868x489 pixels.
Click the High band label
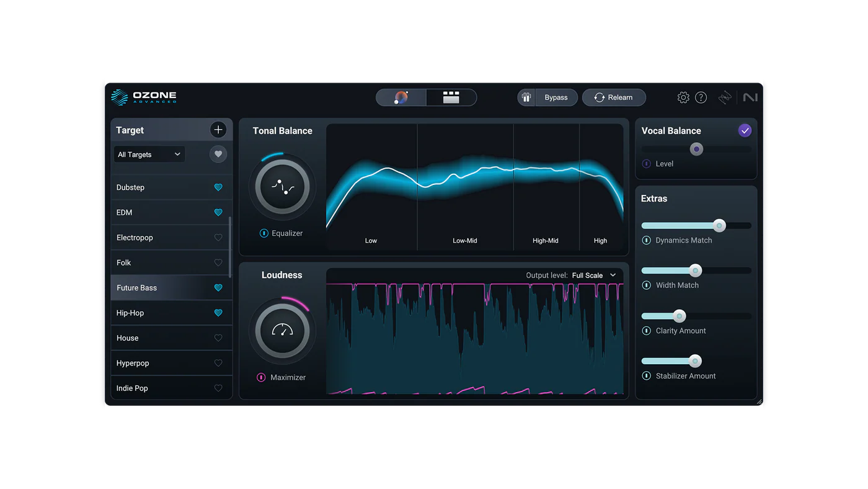point(600,241)
